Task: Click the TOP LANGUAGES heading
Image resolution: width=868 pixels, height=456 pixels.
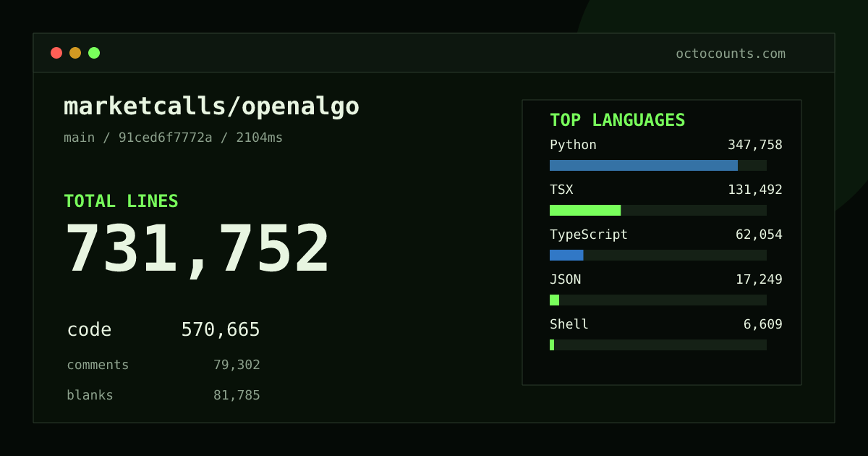Action: coord(617,120)
